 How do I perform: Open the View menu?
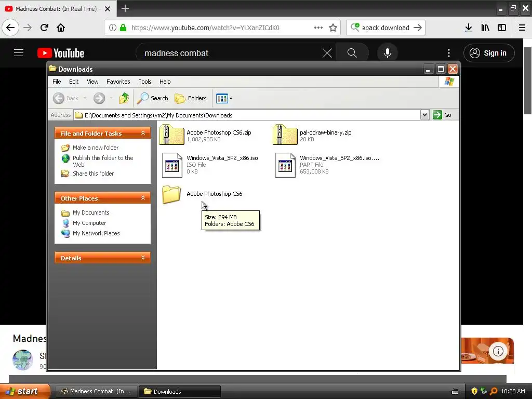pos(92,82)
